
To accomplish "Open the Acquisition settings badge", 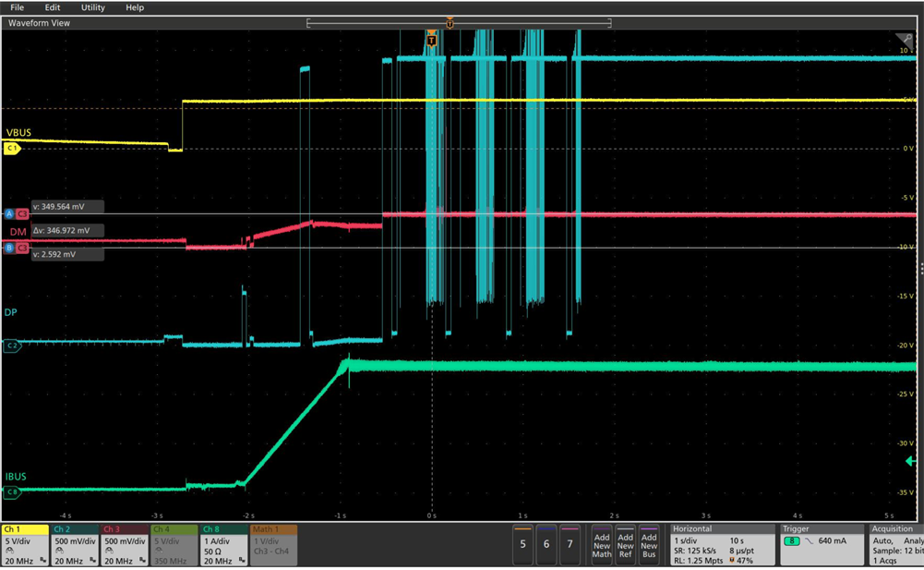I will 895,544.
